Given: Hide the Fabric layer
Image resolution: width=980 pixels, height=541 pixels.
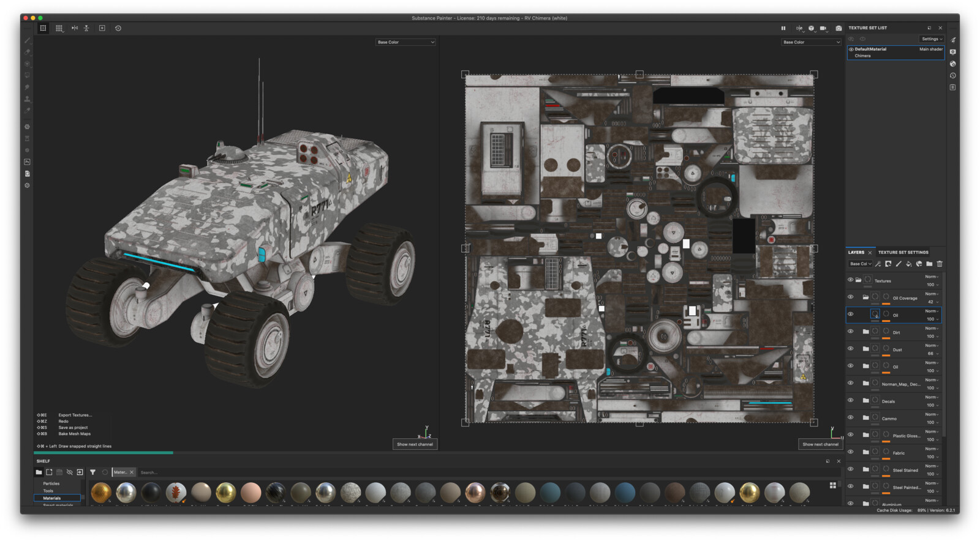Looking at the screenshot, I should [850, 452].
